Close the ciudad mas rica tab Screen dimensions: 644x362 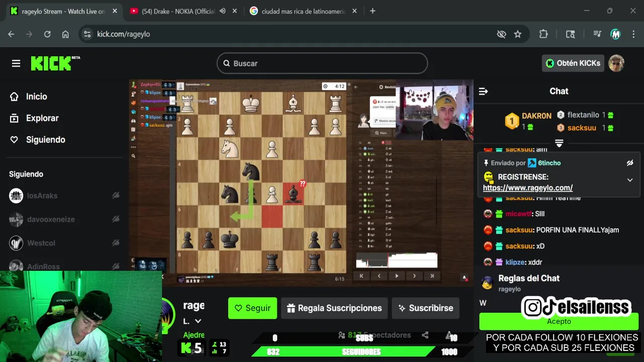[x=355, y=11]
